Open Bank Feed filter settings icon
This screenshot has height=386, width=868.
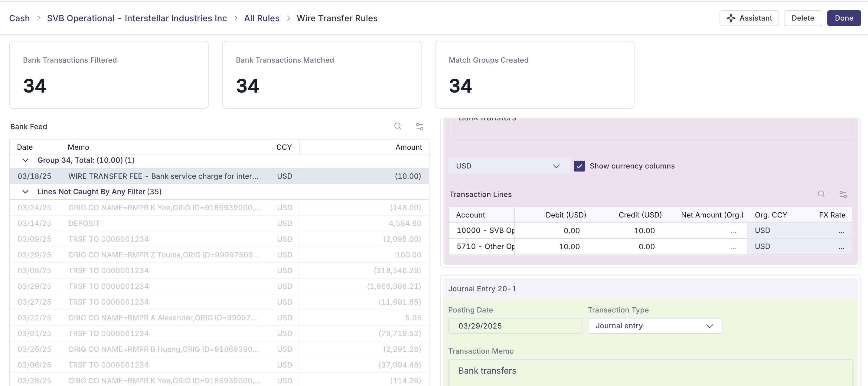[419, 127]
